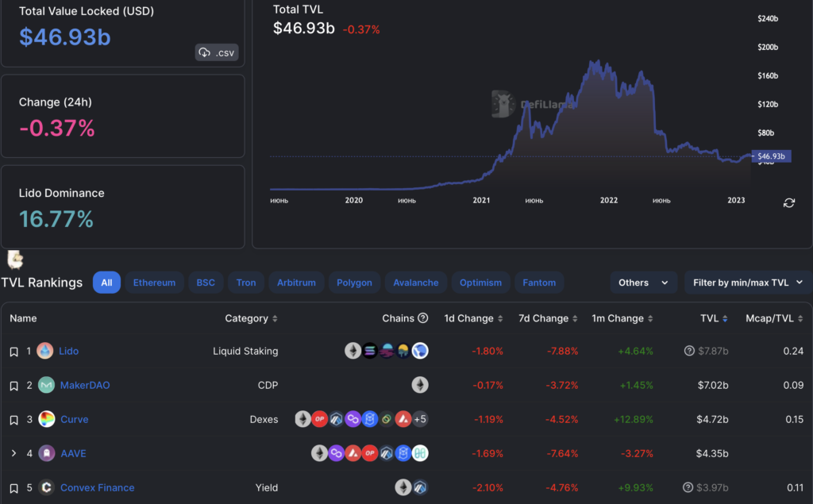Open Filter by min/max TVL dropdown
Image resolution: width=813 pixels, height=504 pixels.
[x=748, y=283]
